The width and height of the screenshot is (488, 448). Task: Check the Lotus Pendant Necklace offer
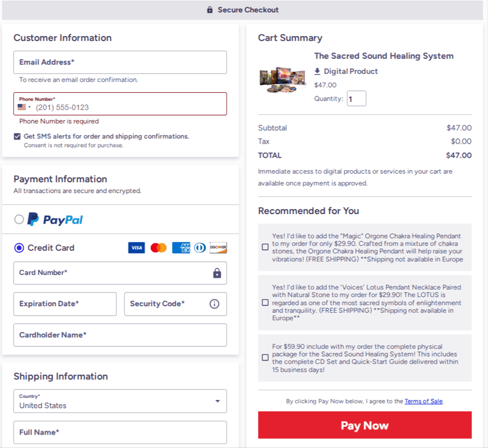click(x=265, y=303)
